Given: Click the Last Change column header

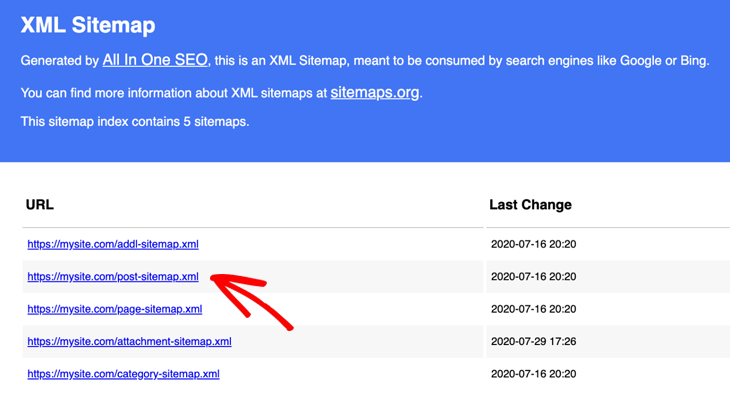Looking at the screenshot, I should coord(530,205).
